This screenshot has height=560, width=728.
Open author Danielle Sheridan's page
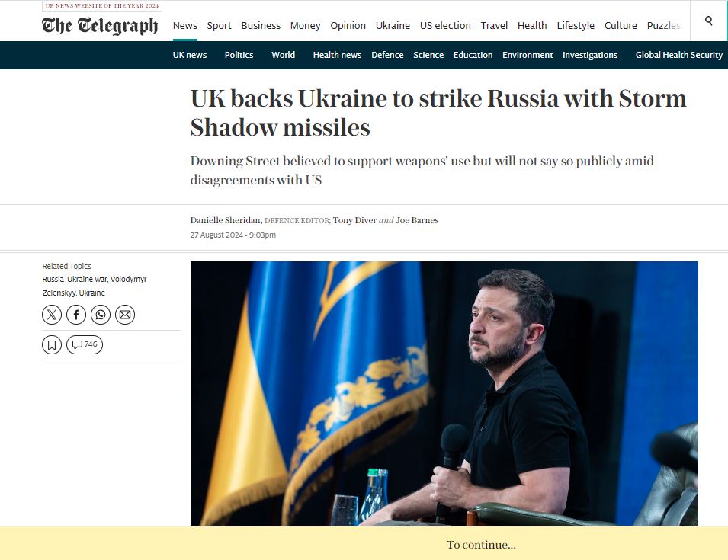point(226,220)
